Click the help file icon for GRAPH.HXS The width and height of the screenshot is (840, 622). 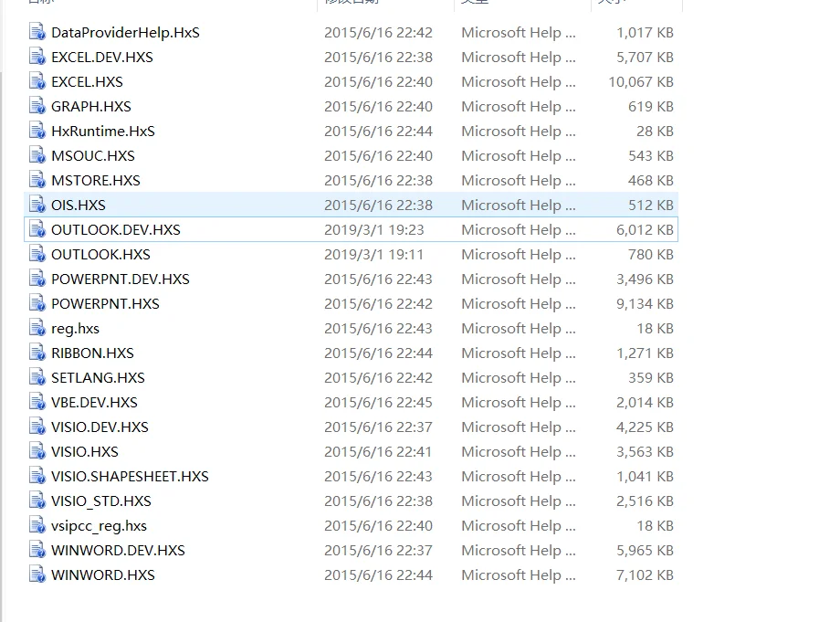click(37, 106)
